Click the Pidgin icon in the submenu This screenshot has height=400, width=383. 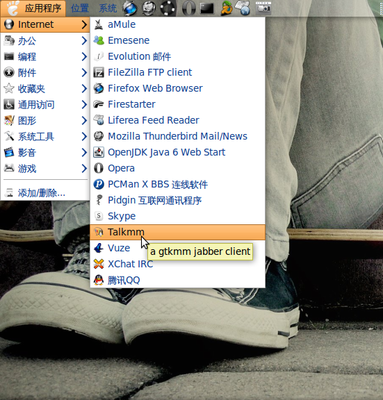coord(98,200)
